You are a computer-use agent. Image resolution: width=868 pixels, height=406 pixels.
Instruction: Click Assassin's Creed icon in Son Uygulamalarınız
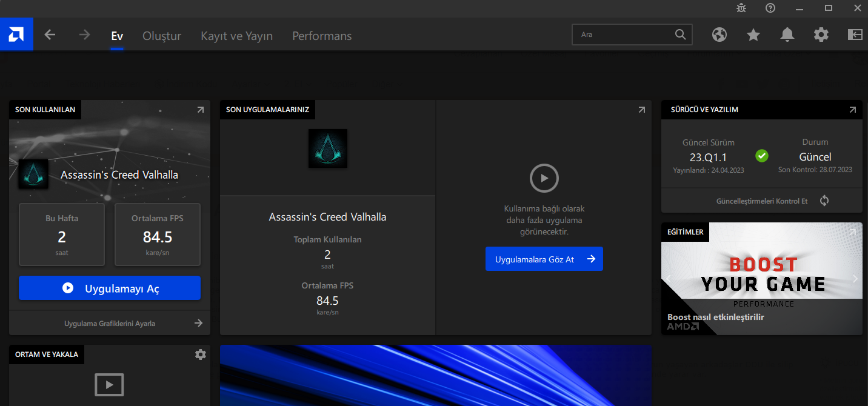(328, 148)
